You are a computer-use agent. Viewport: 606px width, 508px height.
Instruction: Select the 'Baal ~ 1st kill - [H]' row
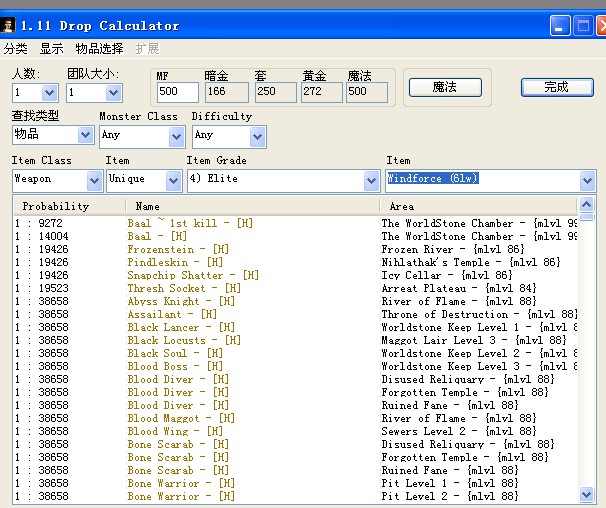(296, 223)
